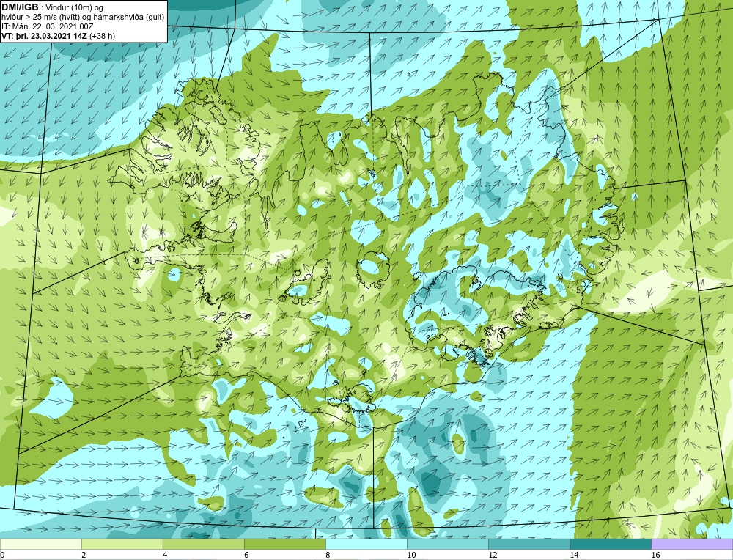733x560 pixels.
Task: Click the legend value '6'
Action: point(246,555)
